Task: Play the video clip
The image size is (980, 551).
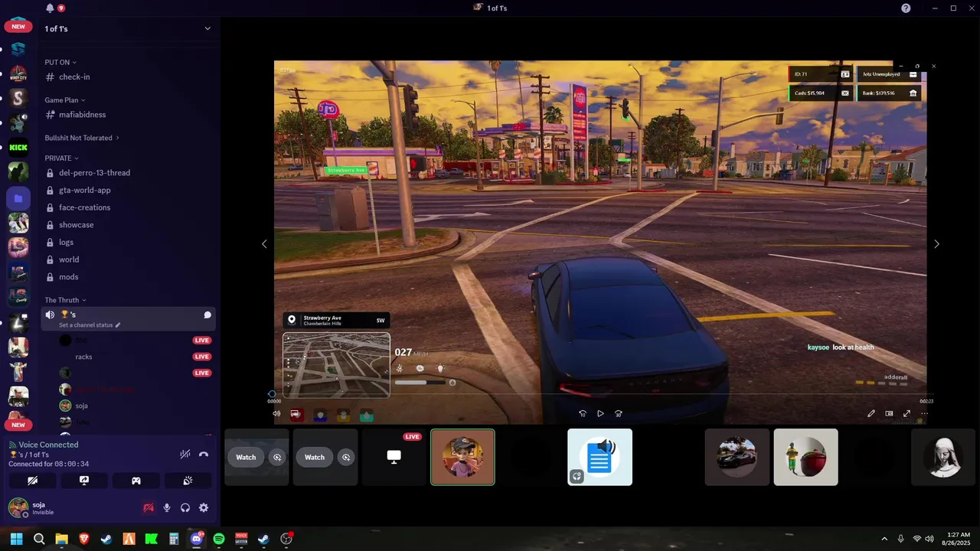Action: (600, 413)
